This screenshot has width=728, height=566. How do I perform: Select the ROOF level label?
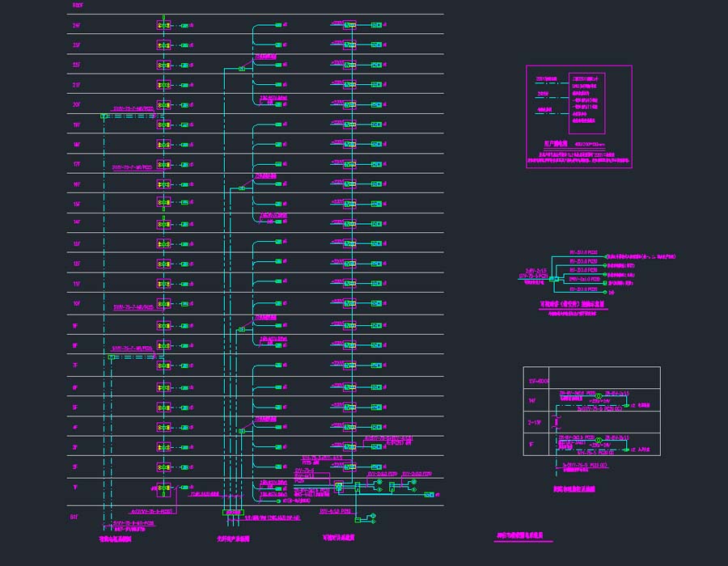tap(78, 6)
